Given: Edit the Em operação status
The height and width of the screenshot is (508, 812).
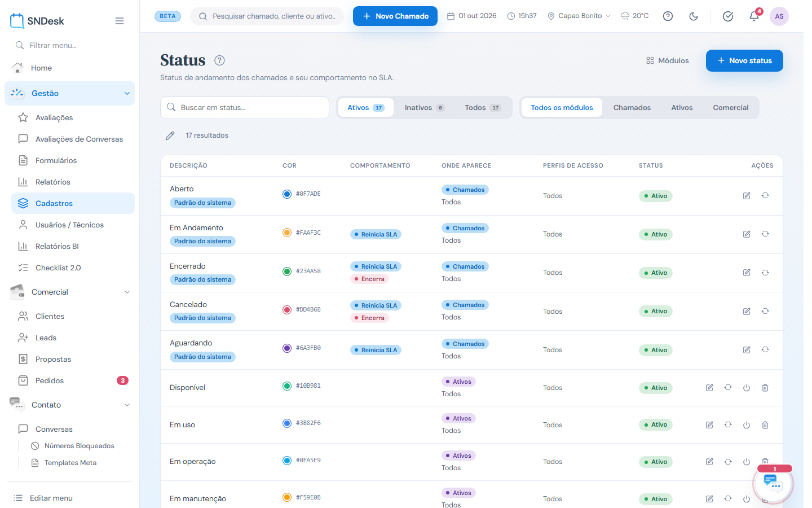Looking at the screenshot, I should (x=709, y=462).
